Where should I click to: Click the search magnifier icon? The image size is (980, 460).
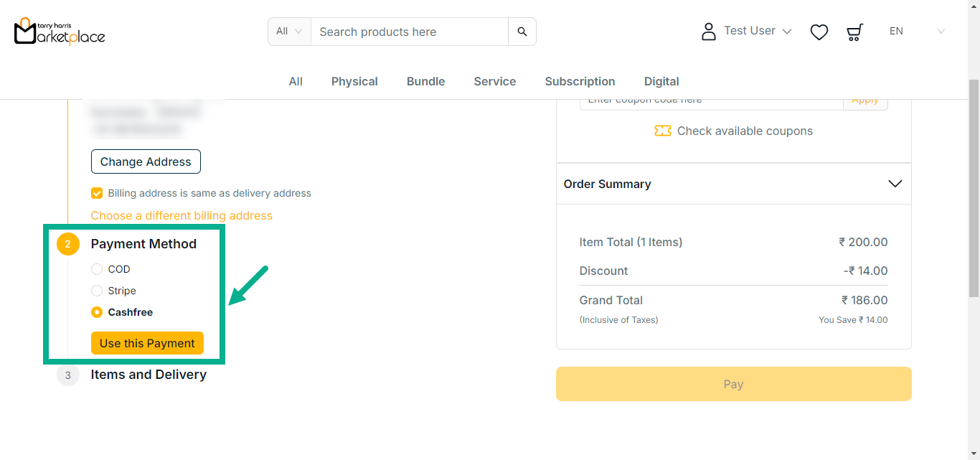(522, 32)
